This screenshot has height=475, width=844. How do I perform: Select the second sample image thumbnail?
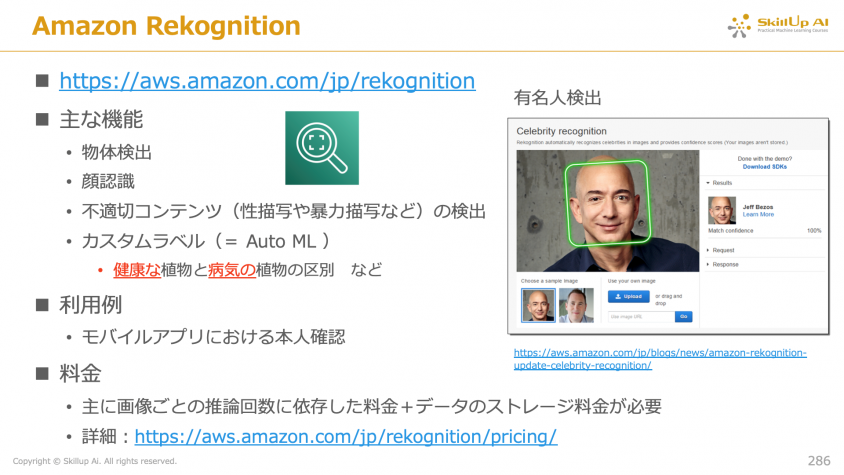[x=575, y=305]
